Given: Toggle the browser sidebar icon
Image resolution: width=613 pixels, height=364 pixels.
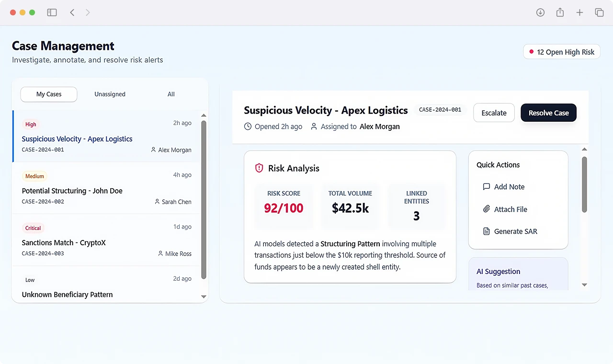Looking at the screenshot, I should (52, 12).
